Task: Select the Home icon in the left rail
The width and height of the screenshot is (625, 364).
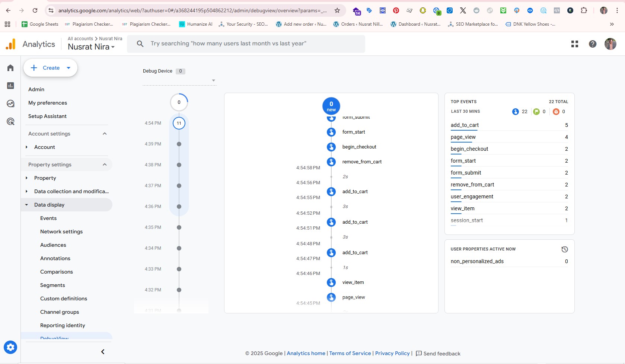Action: click(x=10, y=68)
